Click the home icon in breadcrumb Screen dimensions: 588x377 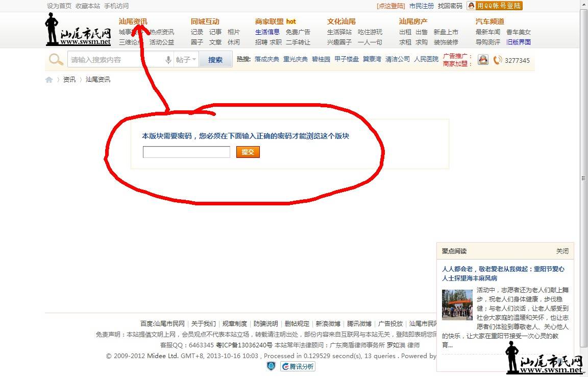49,80
